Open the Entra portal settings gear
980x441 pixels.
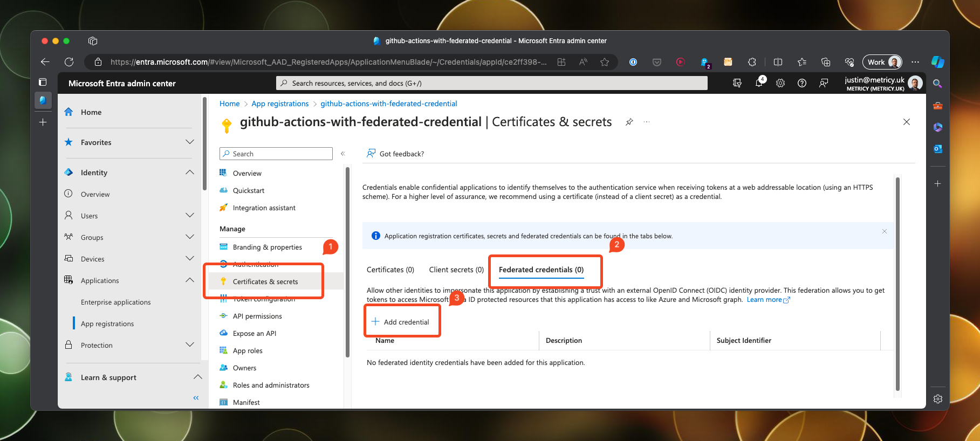point(780,83)
